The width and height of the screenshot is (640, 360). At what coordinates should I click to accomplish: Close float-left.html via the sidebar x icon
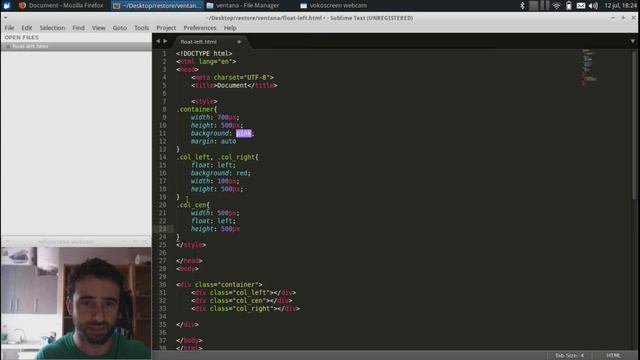tap(7, 47)
